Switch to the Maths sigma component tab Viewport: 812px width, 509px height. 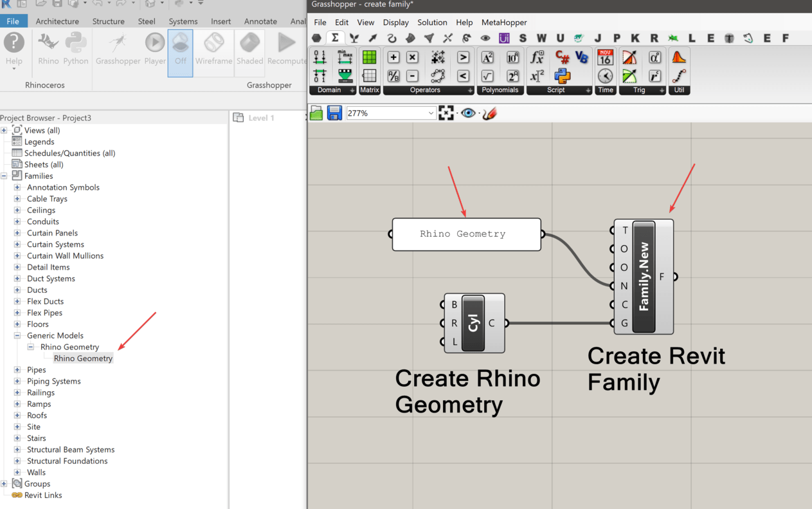335,38
